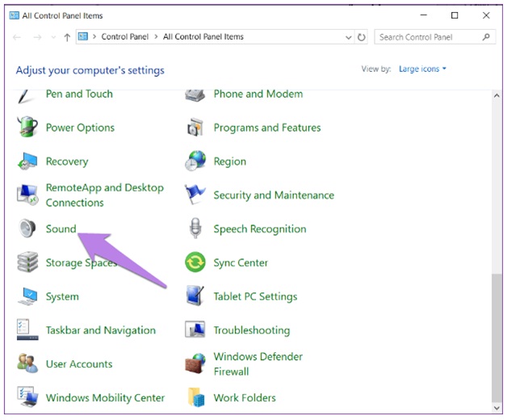Open the Storage Spaces drives icon
This screenshot has height=420, width=507.
[x=27, y=262]
